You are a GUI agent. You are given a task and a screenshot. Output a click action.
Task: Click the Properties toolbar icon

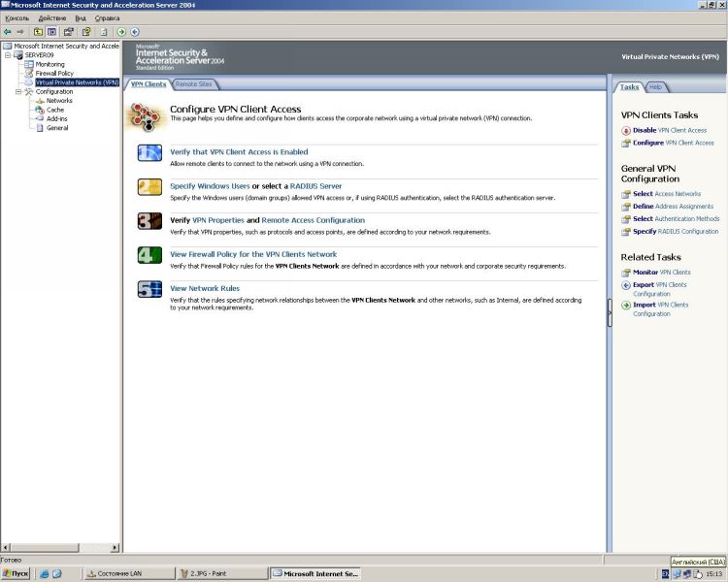69,32
